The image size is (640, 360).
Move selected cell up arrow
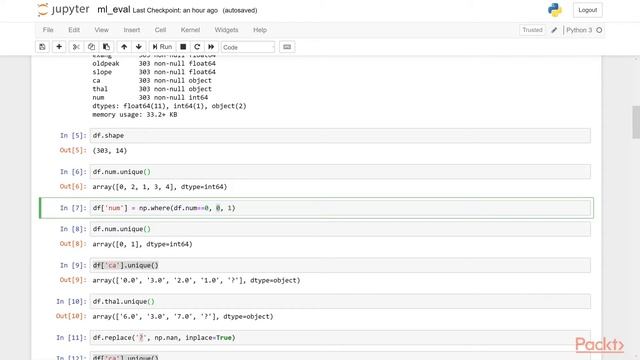pyautogui.click(x=124, y=47)
